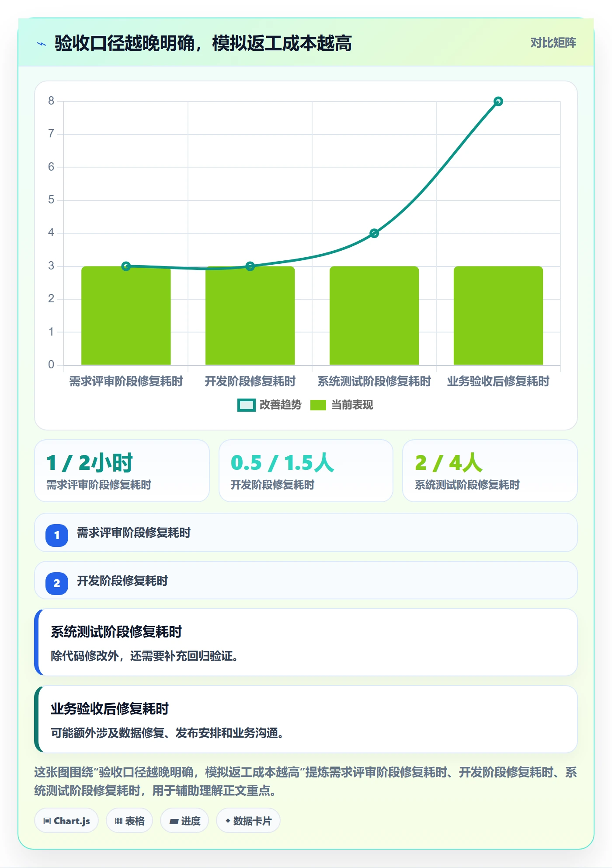Click the blue number 1 badge

click(57, 535)
